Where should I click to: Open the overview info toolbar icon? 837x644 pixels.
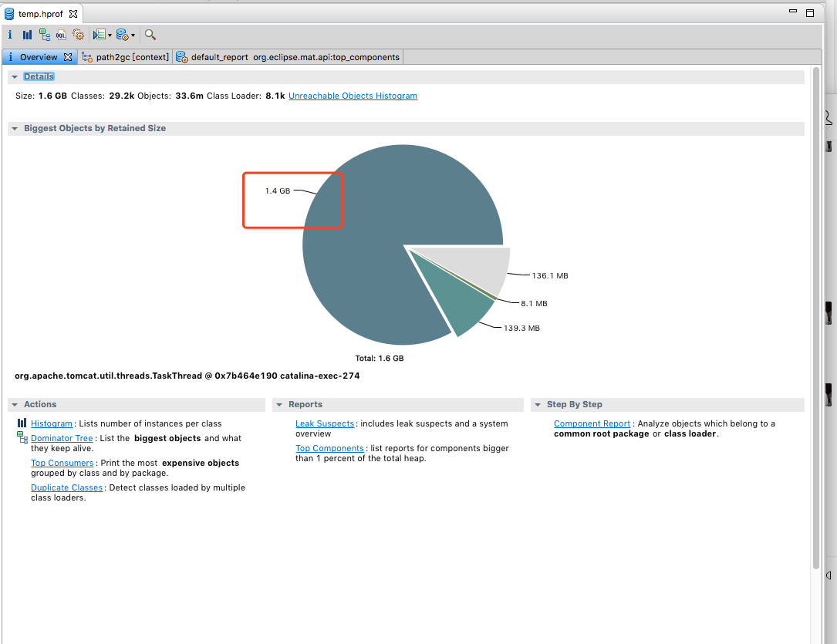(9, 35)
